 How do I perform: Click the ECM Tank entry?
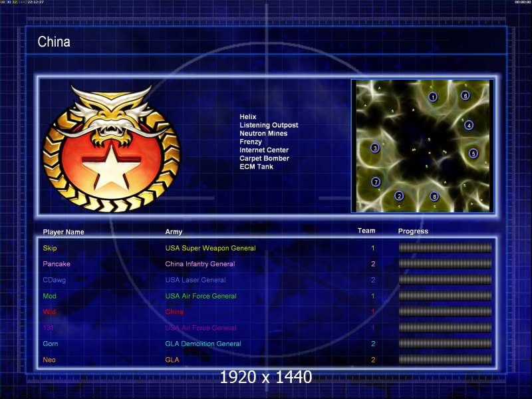(256, 167)
